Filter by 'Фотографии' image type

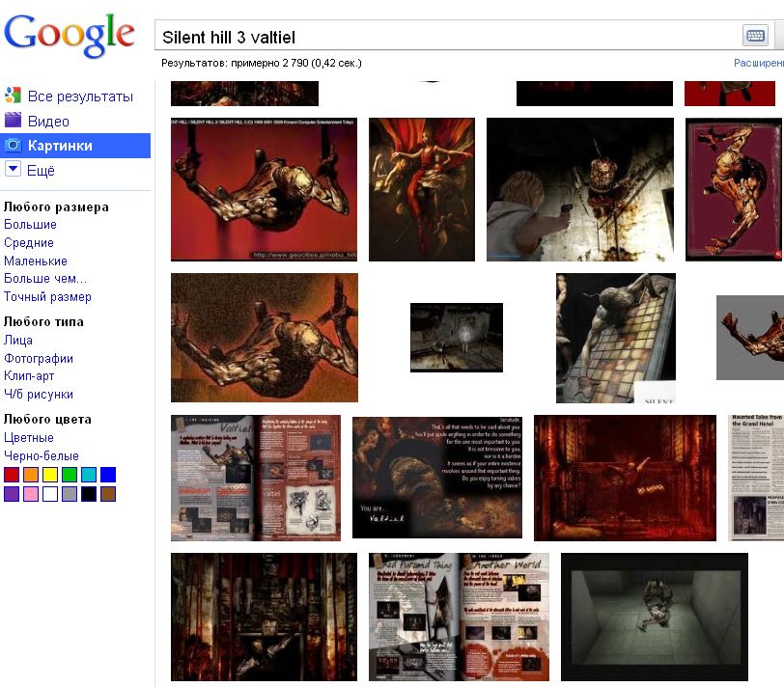point(39,358)
